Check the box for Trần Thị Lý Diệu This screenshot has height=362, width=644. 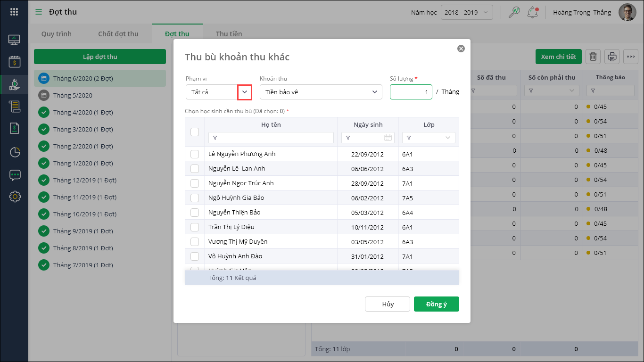pyautogui.click(x=195, y=227)
